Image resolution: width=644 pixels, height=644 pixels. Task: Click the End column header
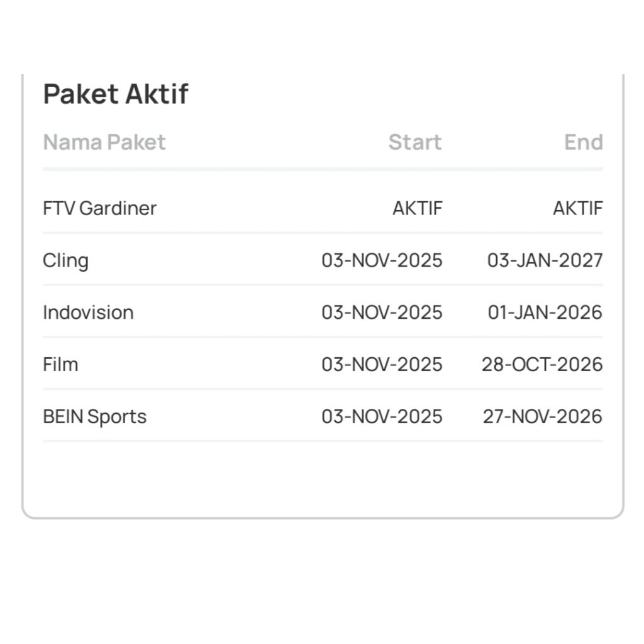[583, 142]
